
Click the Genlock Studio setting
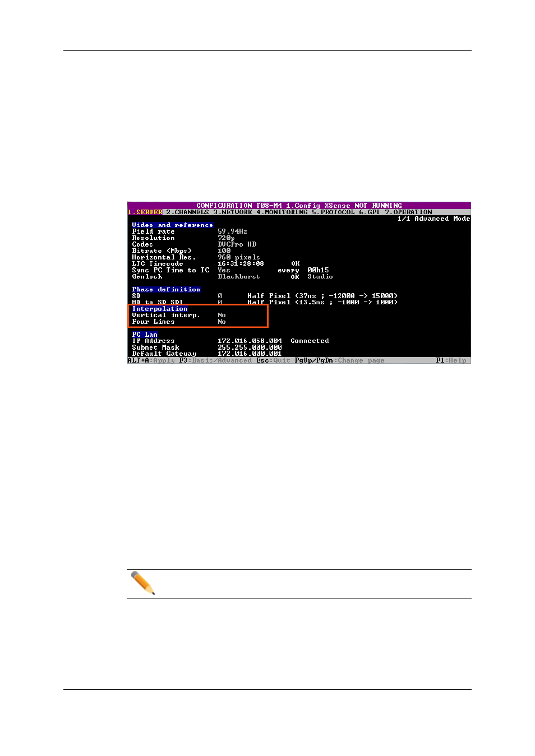click(320, 277)
